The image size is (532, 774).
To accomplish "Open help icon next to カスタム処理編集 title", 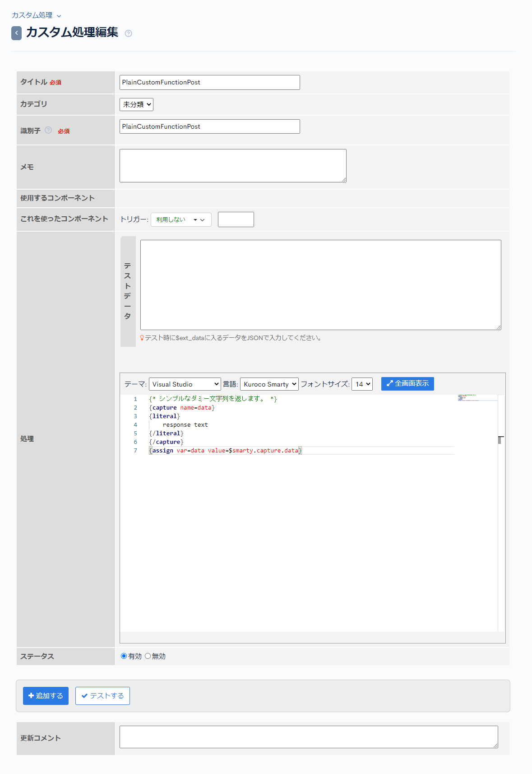I will (x=129, y=33).
